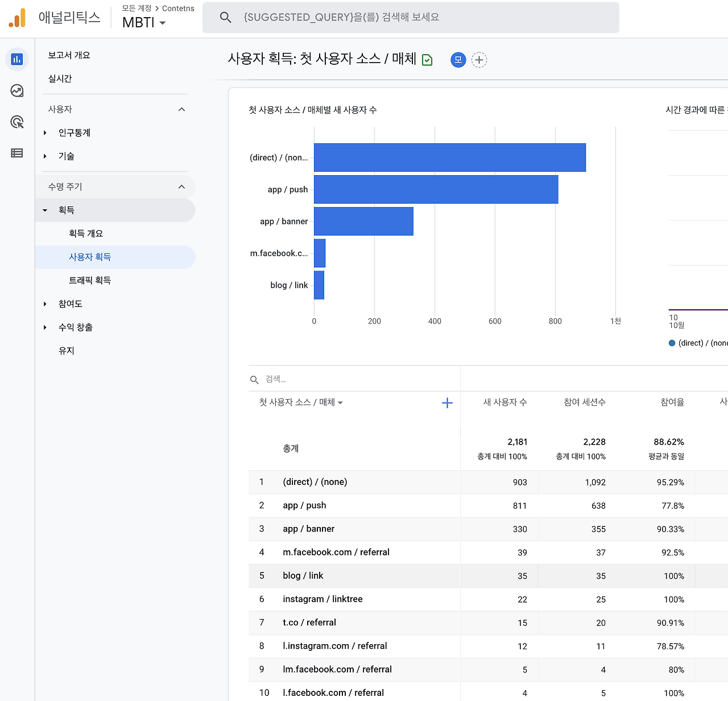Image resolution: width=728 pixels, height=701 pixels.
Task: Click the 총계 new users value 2,181
Action: 518,442
